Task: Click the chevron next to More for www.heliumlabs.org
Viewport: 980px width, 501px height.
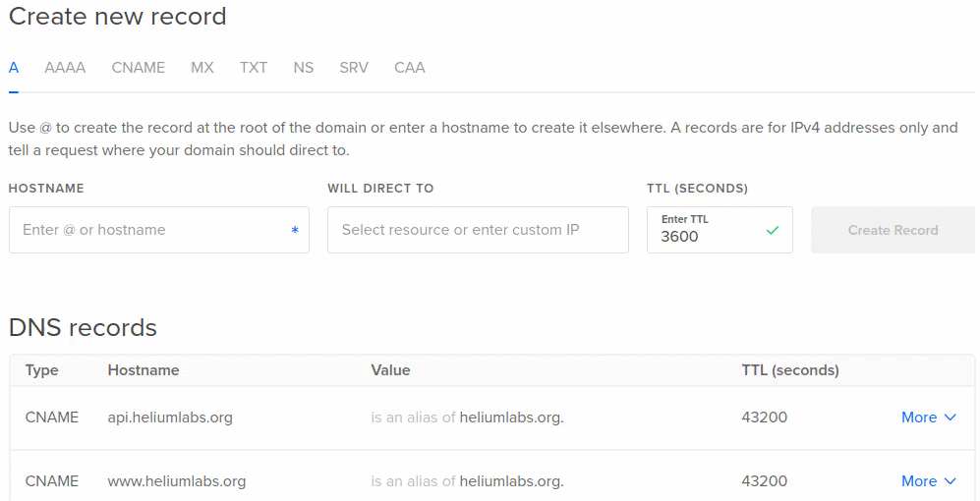Action: [x=950, y=481]
